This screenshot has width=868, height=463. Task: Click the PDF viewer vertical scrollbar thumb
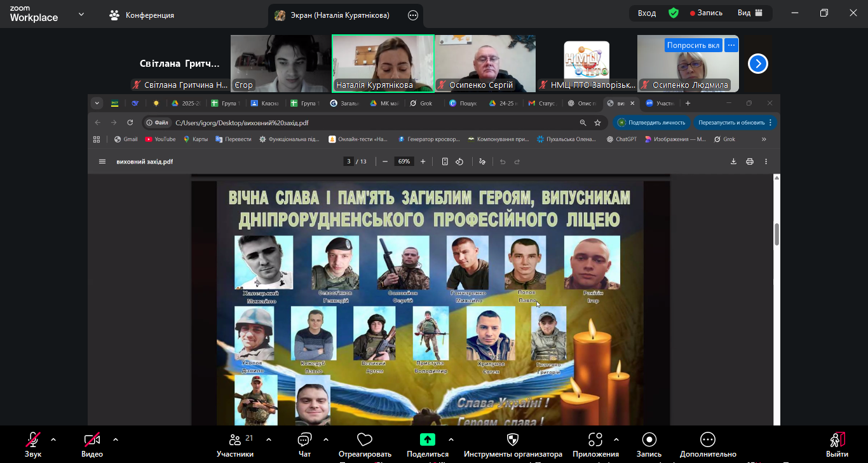click(776, 234)
